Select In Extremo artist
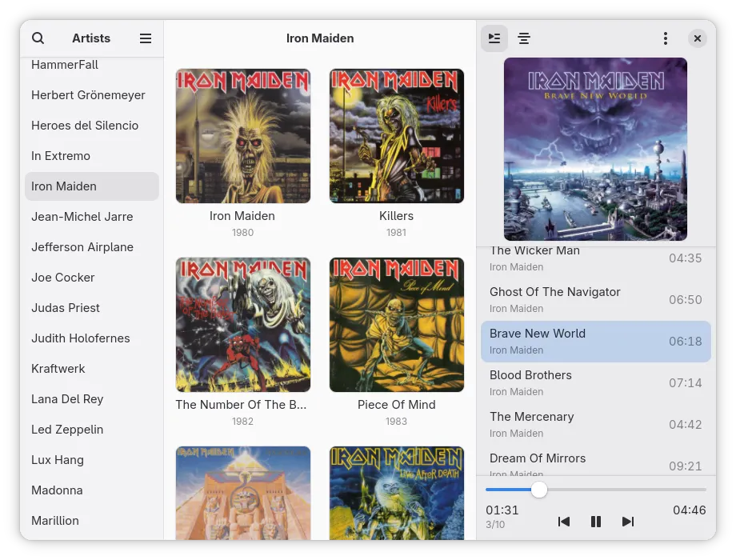Image resolution: width=736 pixels, height=560 pixels. tap(92, 156)
